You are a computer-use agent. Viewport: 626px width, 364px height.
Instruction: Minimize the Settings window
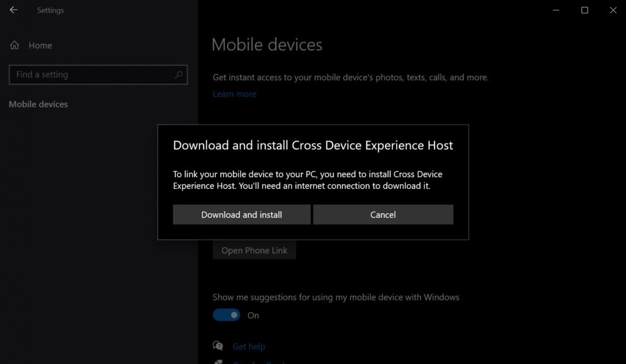click(555, 10)
